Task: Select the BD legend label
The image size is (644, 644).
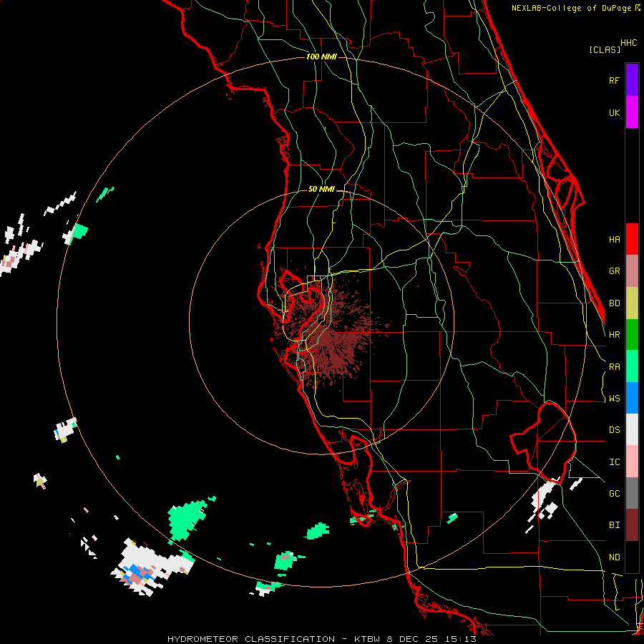Action: coord(614,303)
